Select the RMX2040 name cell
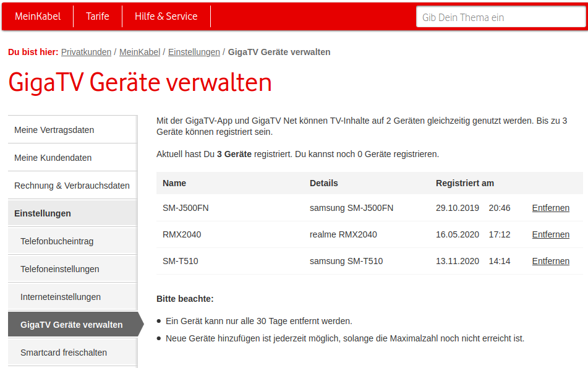Image resolution: width=588 pixels, height=368 pixels. [x=182, y=234]
